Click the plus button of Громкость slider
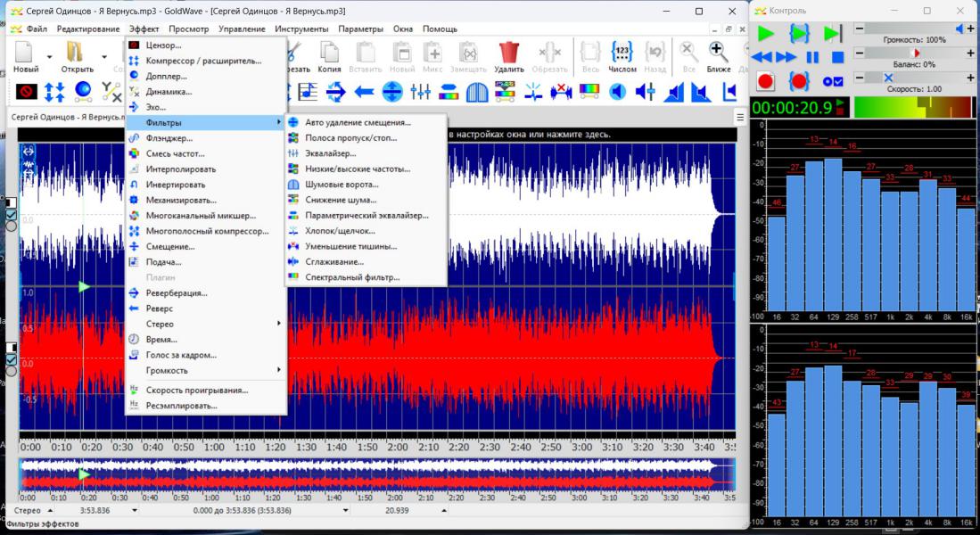This screenshot has width=980, height=535. point(970,29)
